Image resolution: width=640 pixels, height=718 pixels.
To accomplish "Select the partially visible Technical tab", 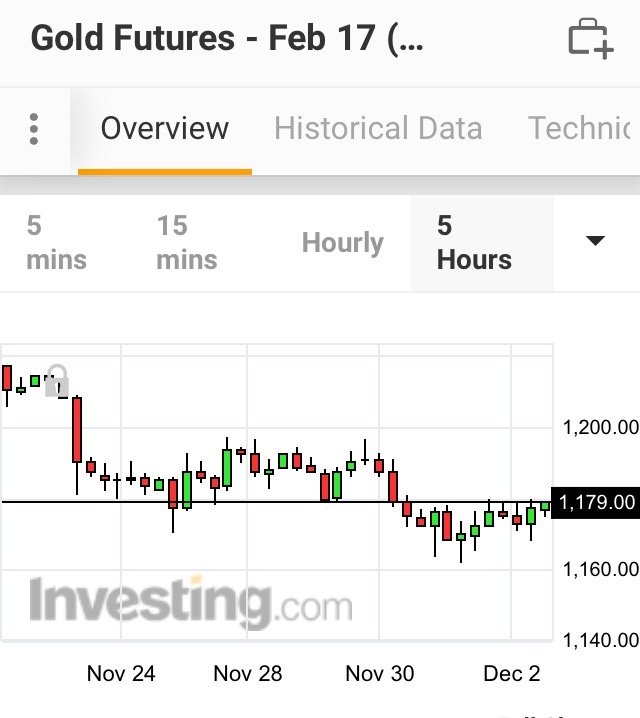I will pyautogui.click(x=582, y=129).
